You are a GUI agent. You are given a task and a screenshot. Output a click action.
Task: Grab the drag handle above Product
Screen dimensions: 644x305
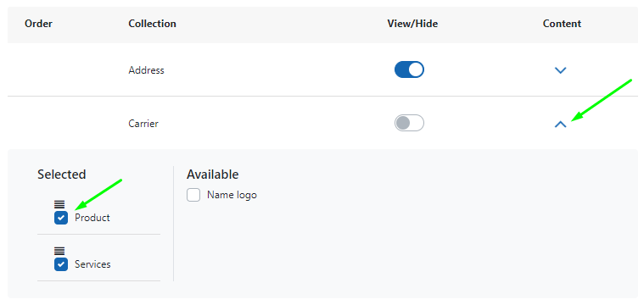59,204
